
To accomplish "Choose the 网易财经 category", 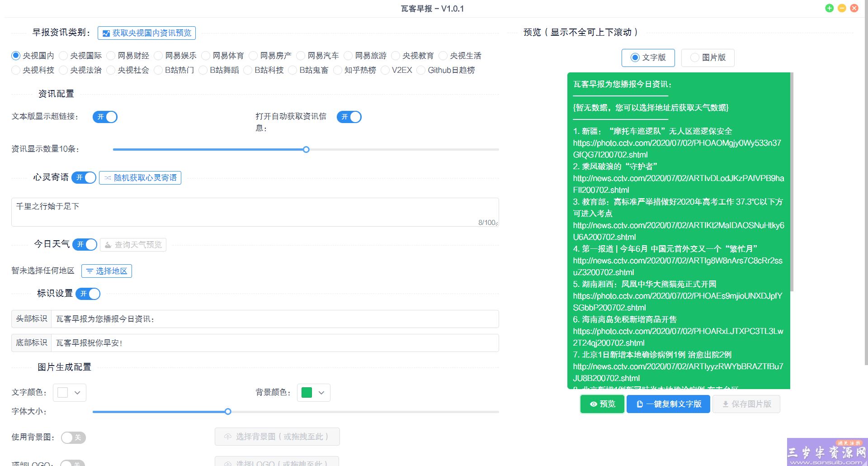I will (127, 56).
